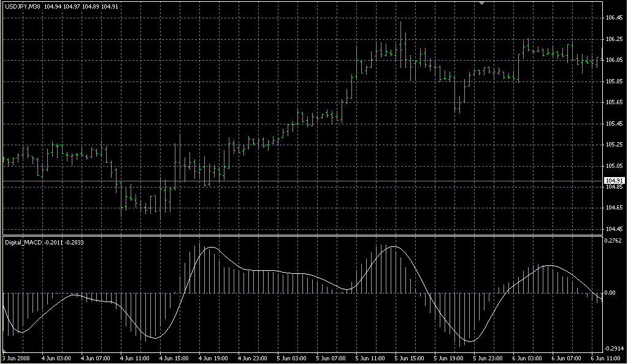Click the 5 Jun 15:00 time label
The height and width of the screenshot is (364, 628).
(x=409, y=358)
